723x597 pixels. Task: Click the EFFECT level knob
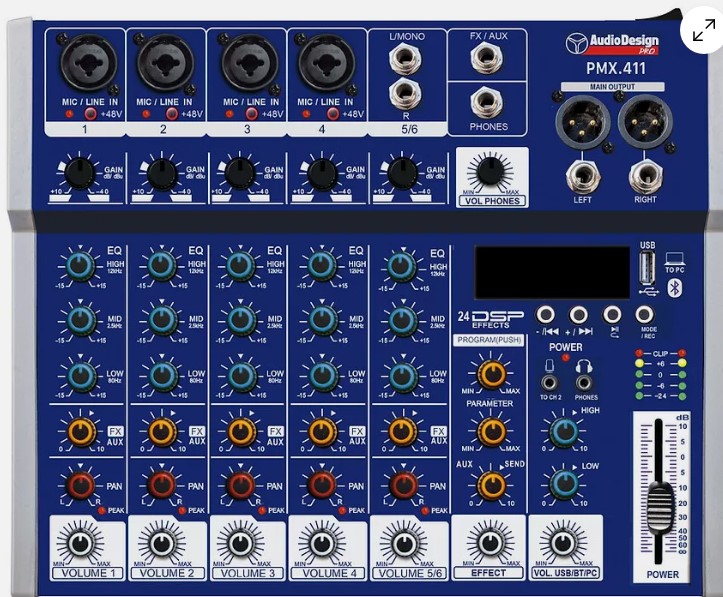[490, 543]
